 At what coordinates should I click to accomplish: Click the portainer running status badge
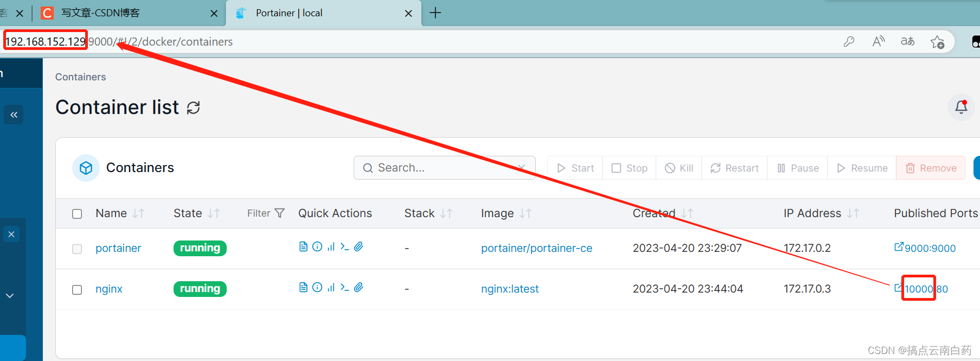[x=200, y=248]
